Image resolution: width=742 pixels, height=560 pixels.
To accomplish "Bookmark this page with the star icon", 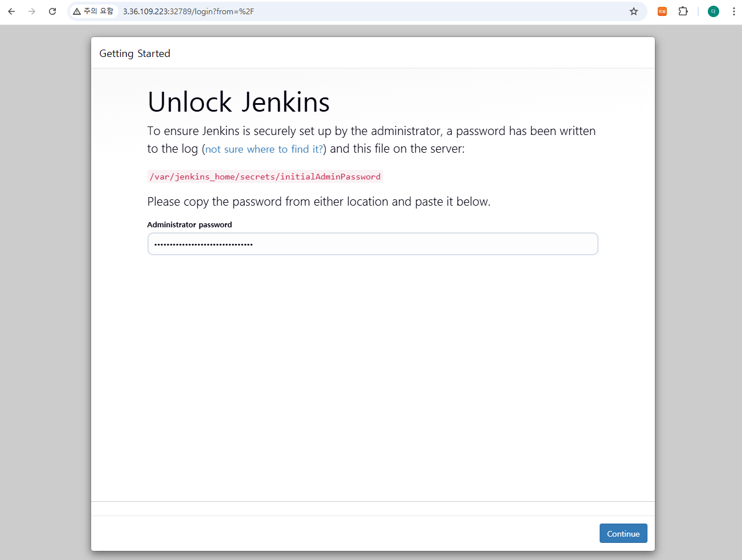I will click(634, 11).
